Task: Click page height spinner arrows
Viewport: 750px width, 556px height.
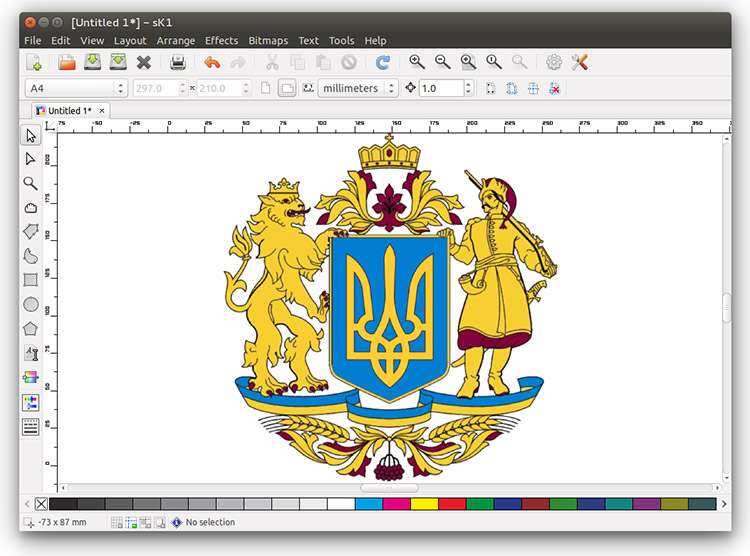Action: coord(246,88)
